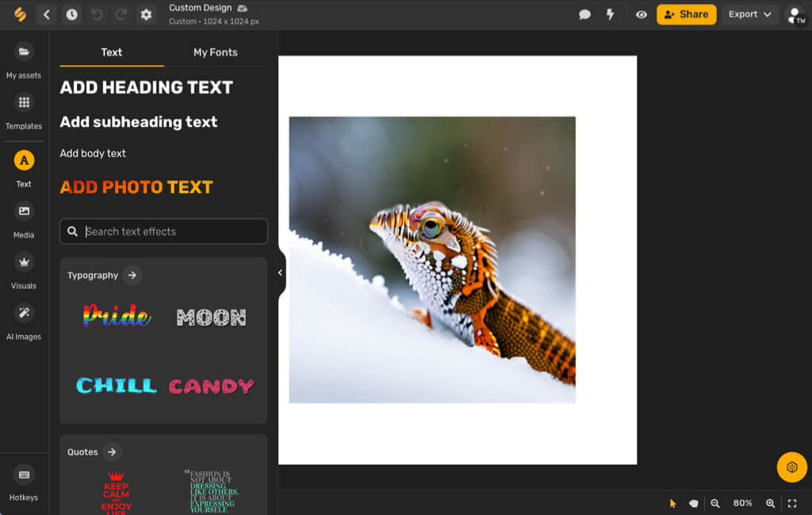Expand the Typography category arrow
The height and width of the screenshot is (515, 812).
(132, 275)
